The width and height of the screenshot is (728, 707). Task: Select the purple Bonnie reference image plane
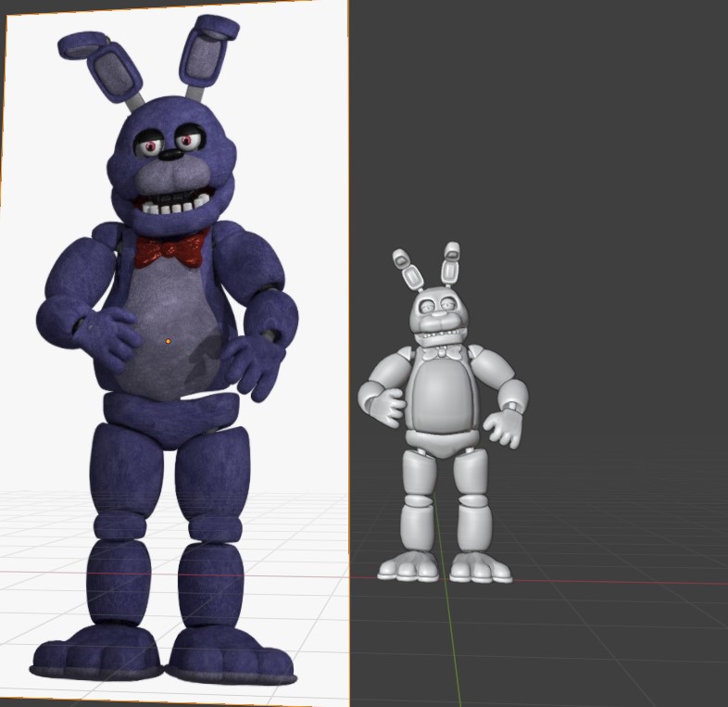[174, 353]
